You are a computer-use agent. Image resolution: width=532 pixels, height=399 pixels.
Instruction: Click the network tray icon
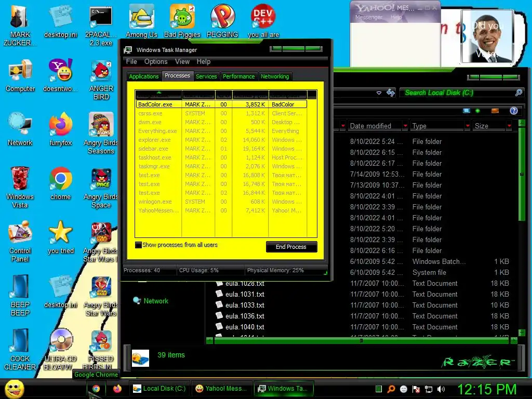coord(429,389)
